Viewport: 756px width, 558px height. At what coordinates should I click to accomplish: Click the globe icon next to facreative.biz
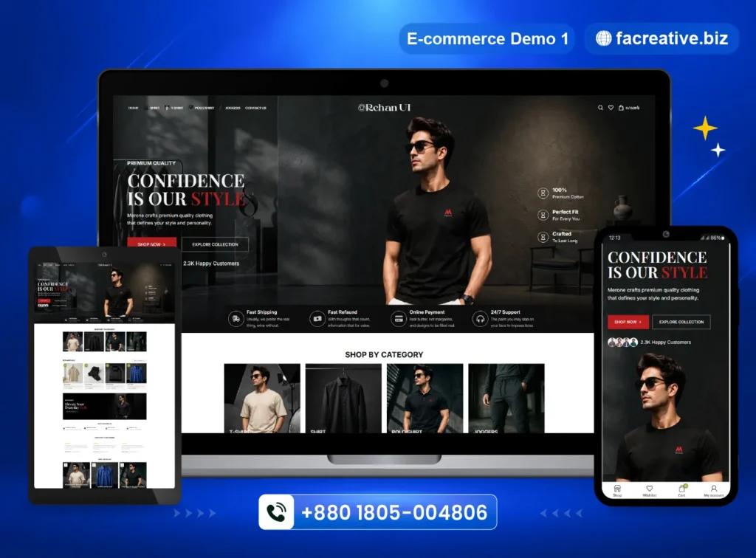(603, 38)
